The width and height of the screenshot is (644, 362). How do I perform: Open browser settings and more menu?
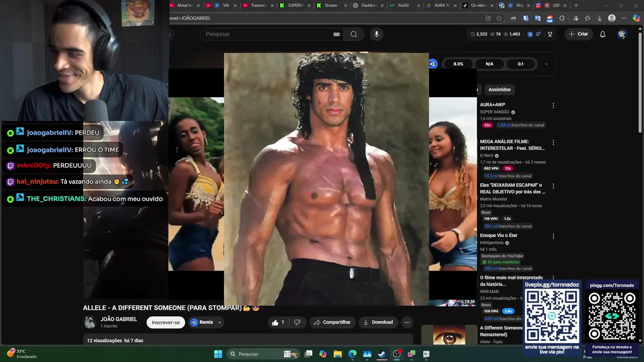tap(624, 18)
